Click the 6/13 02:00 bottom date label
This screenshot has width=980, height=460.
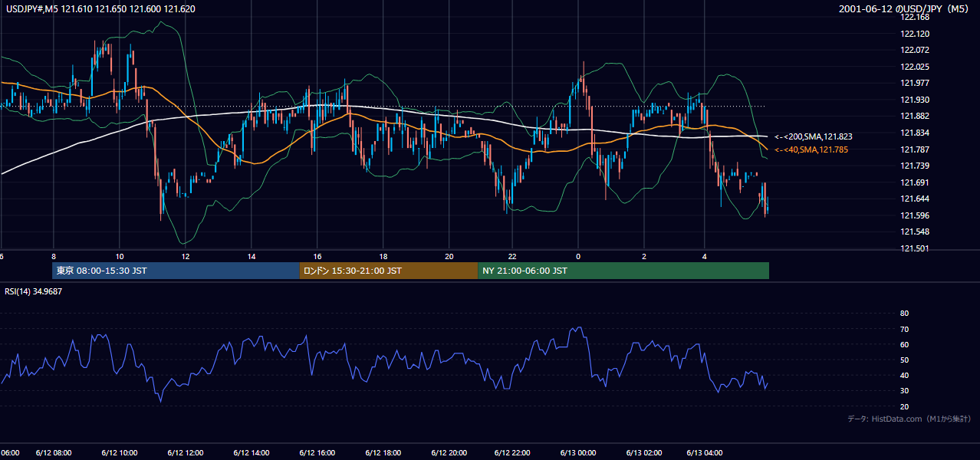[x=644, y=453]
